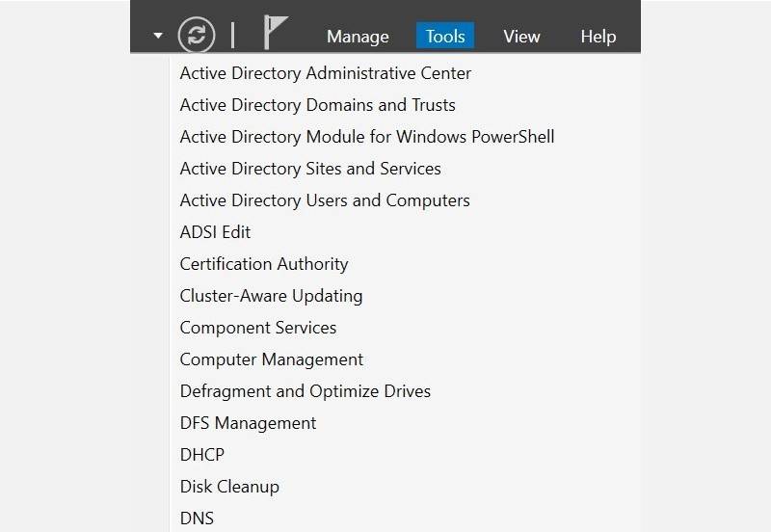The height and width of the screenshot is (532, 771).
Task: Open Active Directory Sites and Services
Action: (x=310, y=169)
